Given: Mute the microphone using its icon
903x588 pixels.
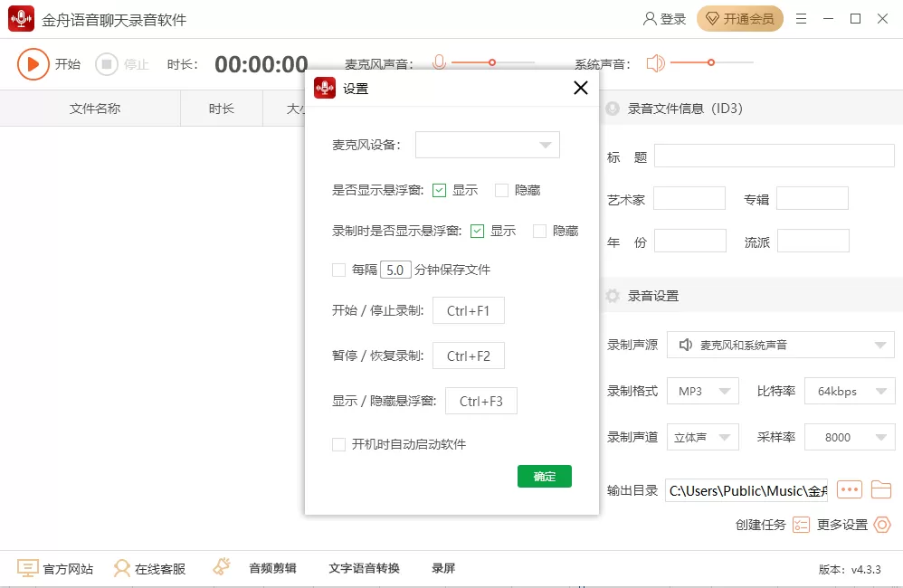Looking at the screenshot, I should tap(440, 62).
